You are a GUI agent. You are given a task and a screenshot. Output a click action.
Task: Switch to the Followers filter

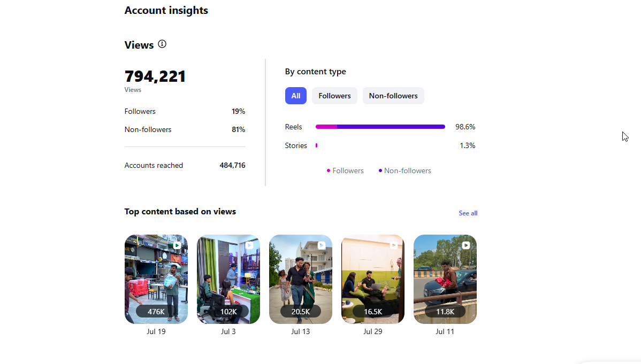pyautogui.click(x=334, y=96)
